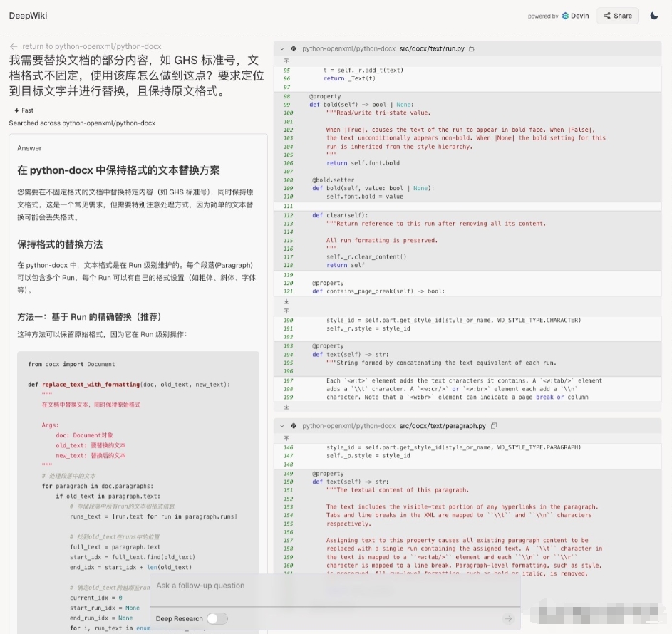Click heading '在 python-docx 中保持格式的文本替换方案'
The height and width of the screenshot is (634, 672).
118,170
